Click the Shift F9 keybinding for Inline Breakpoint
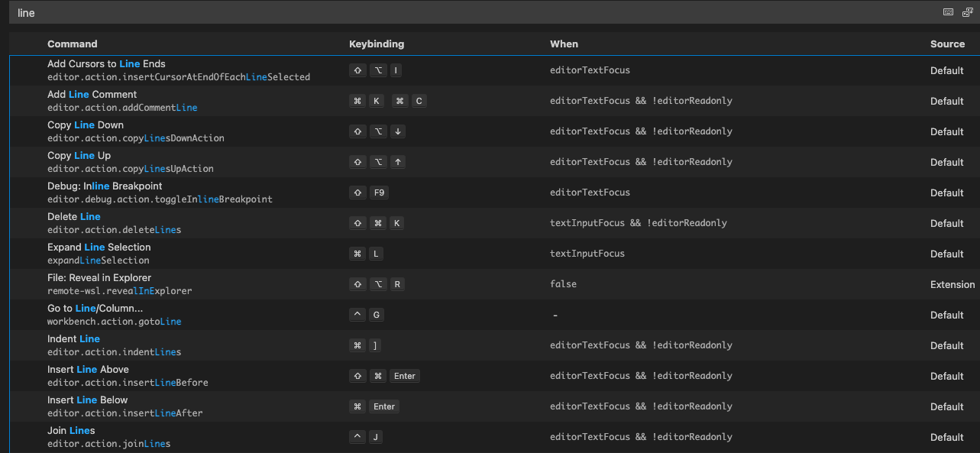Screen dimensions: 980x453 click(369, 193)
